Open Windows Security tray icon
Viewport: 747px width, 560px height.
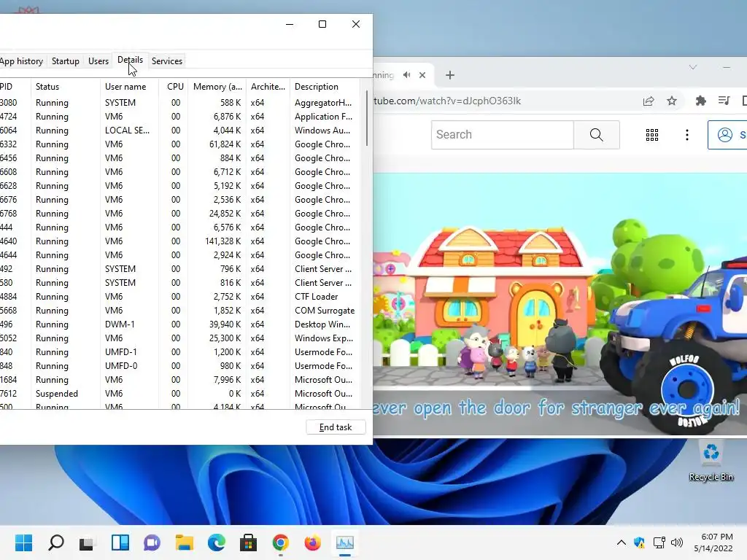coord(639,542)
